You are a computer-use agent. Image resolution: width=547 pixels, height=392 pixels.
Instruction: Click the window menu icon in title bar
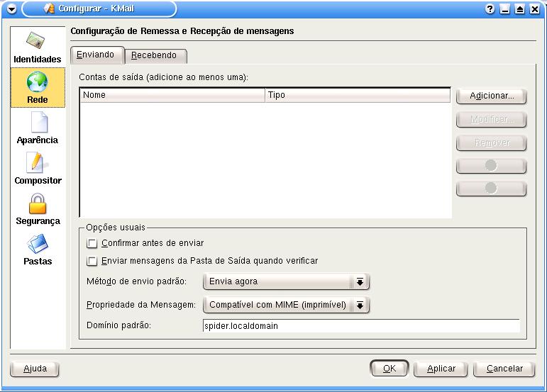click(x=11, y=9)
